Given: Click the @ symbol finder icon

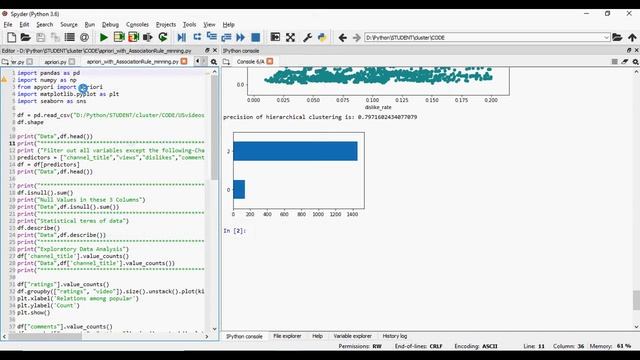Looking at the screenshot, I should coord(84,38).
